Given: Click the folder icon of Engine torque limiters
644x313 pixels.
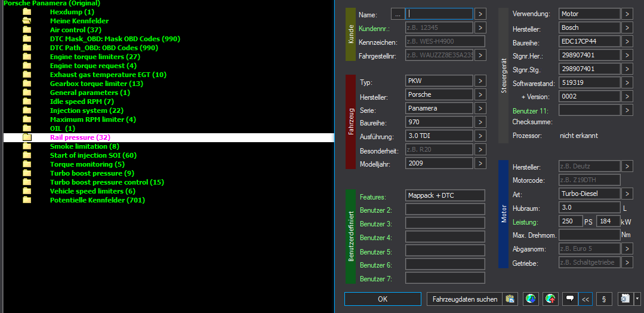Looking at the screenshot, I should pyautogui.click(x=27, y=57).
